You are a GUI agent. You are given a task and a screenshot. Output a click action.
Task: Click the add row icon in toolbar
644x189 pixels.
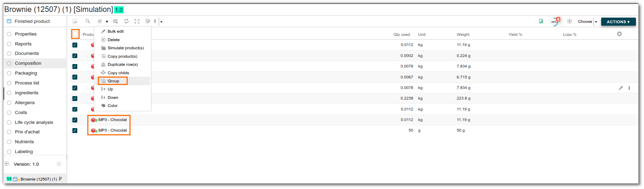coord(115,21)
